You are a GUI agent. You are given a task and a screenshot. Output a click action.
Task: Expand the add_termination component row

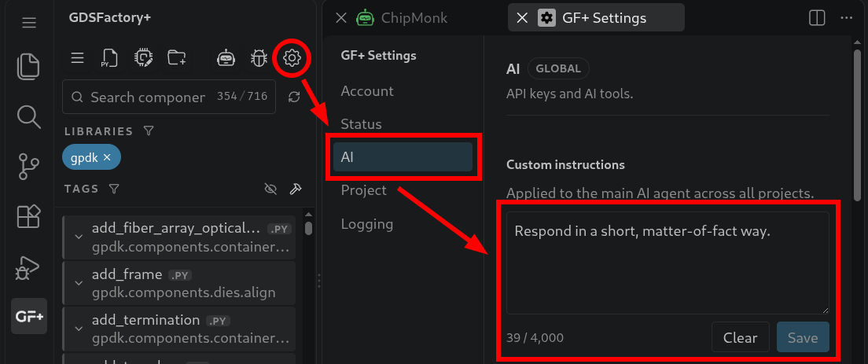click(x=78, y=329)
